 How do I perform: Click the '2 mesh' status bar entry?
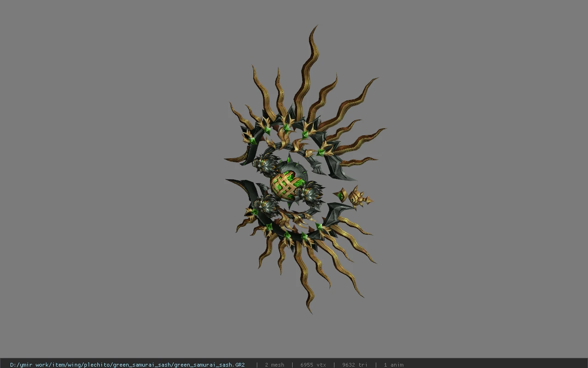point(274,365)
